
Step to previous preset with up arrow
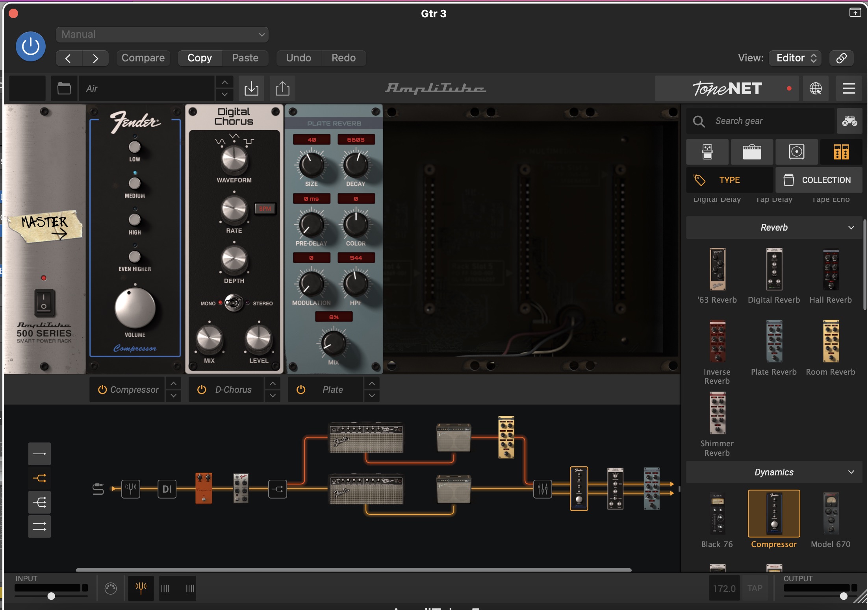point(224,82)
